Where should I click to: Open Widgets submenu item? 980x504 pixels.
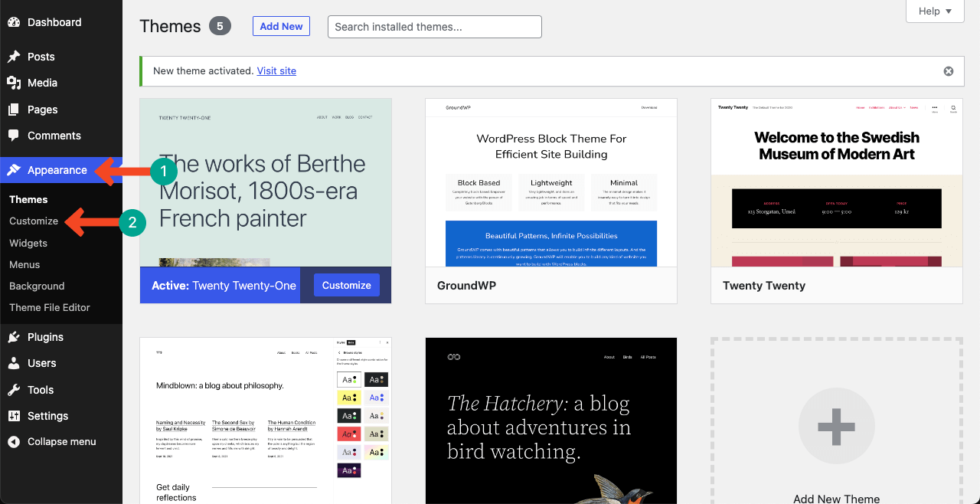(28, 243)
